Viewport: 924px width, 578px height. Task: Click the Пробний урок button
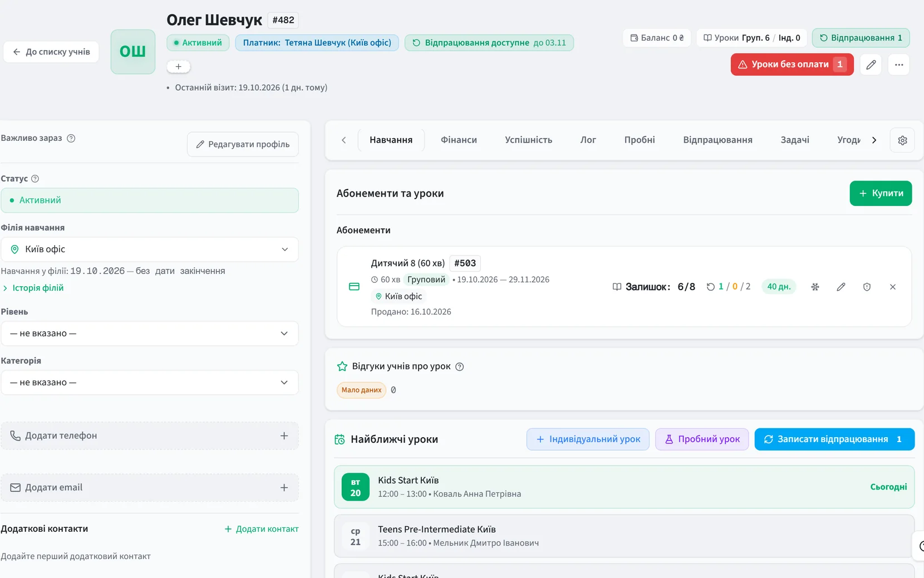point(702,439)
